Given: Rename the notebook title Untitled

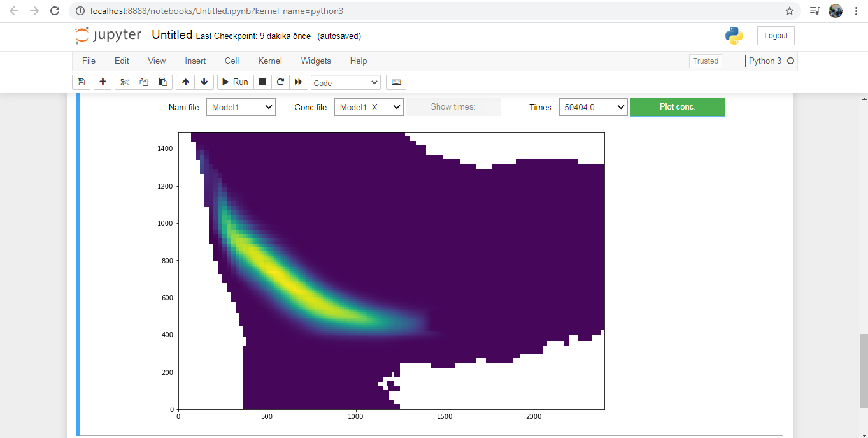Looking at the screenshot, I should tap(172, 35).
